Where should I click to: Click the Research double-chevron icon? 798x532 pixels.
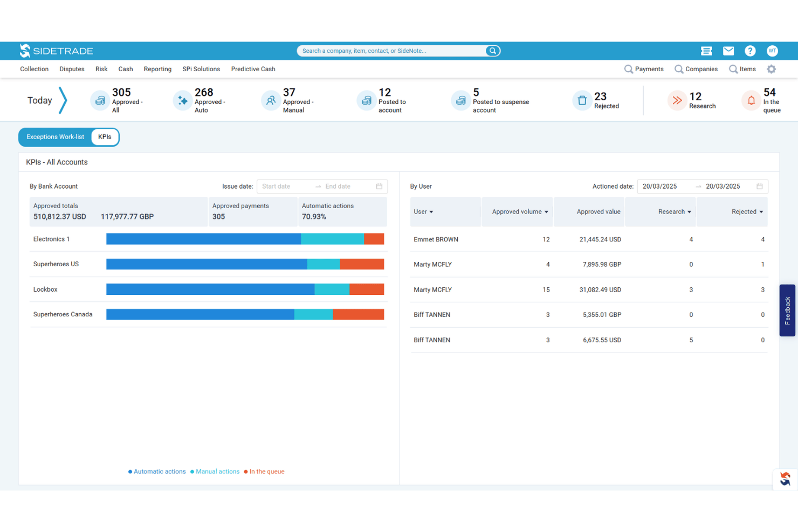coord(677,101)
